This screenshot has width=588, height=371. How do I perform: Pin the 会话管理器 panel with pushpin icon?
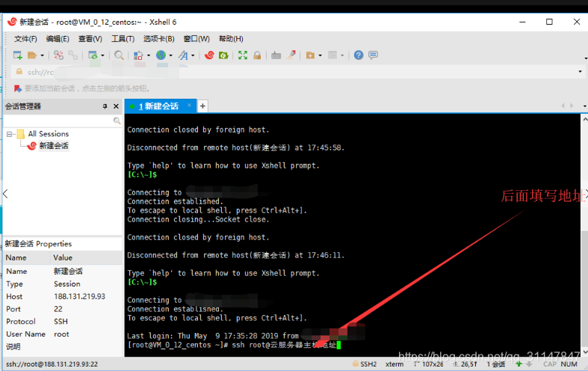(105, 106)
